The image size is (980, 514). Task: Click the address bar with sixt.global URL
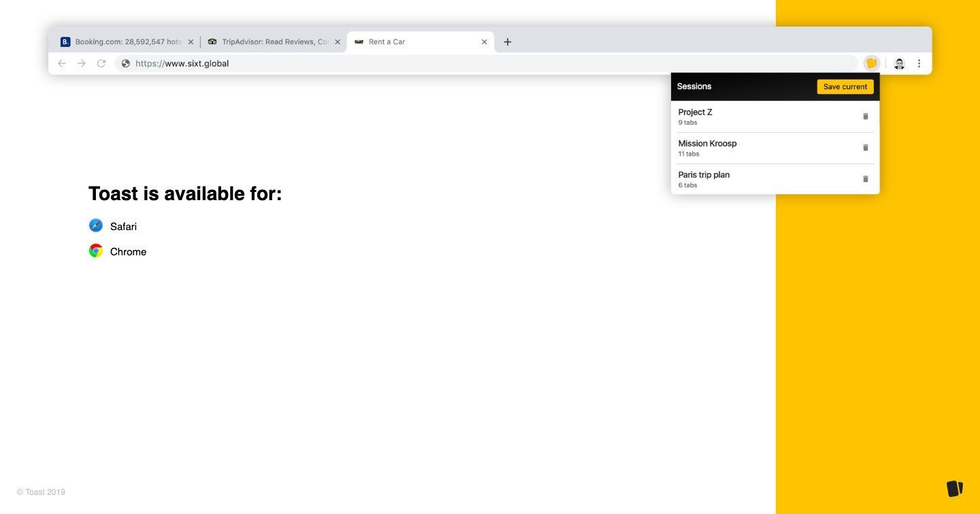click(x=476, y=63)
